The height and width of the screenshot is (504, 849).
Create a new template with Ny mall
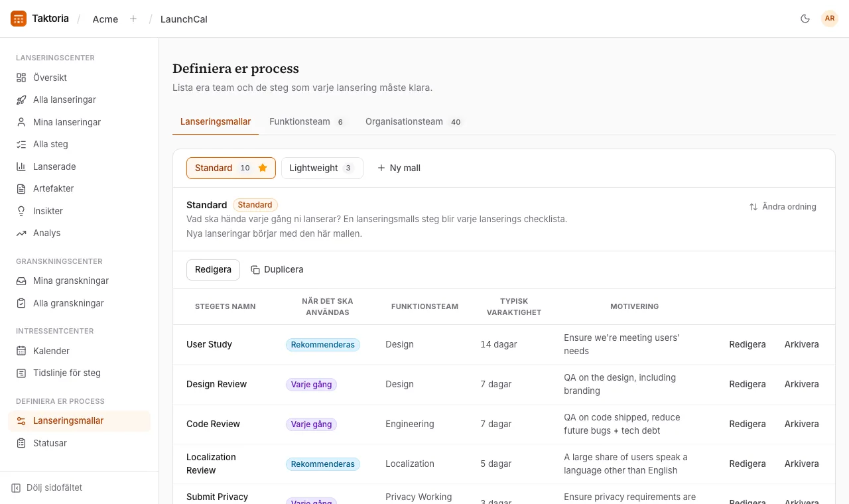(399, 168)
